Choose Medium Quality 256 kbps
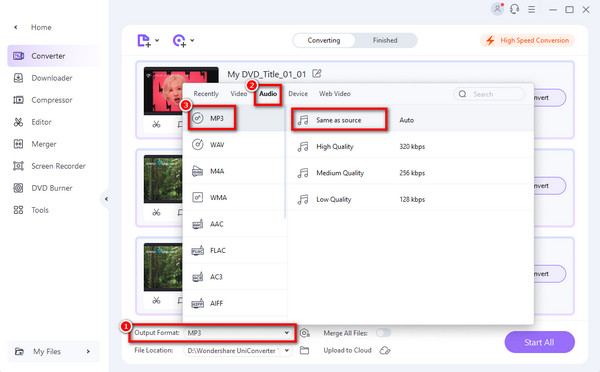 410,173
